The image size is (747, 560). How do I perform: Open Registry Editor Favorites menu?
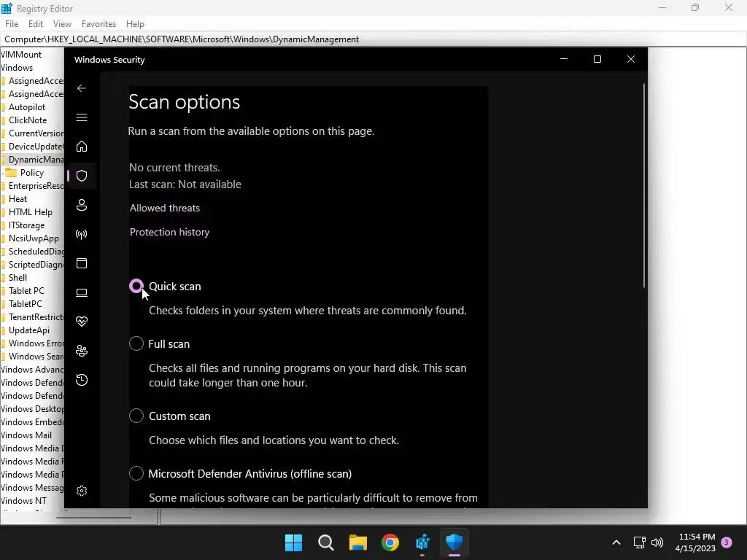[98, 24]
